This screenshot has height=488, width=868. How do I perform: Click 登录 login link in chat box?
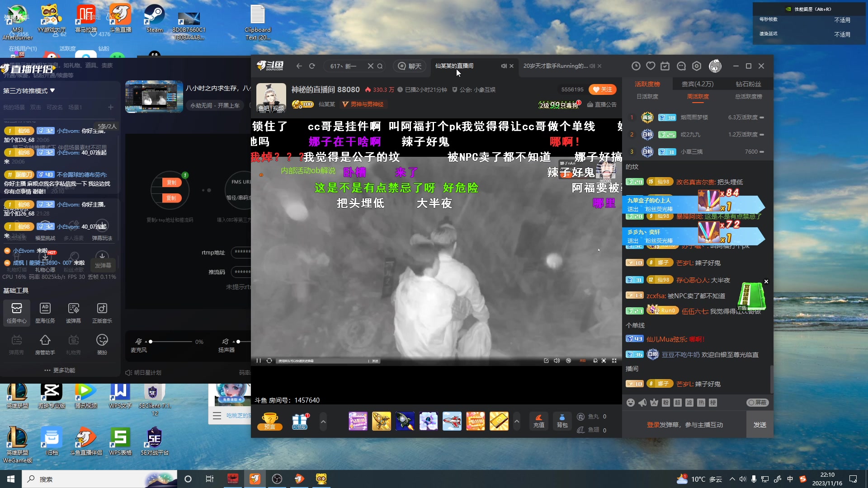pos(653,425)
